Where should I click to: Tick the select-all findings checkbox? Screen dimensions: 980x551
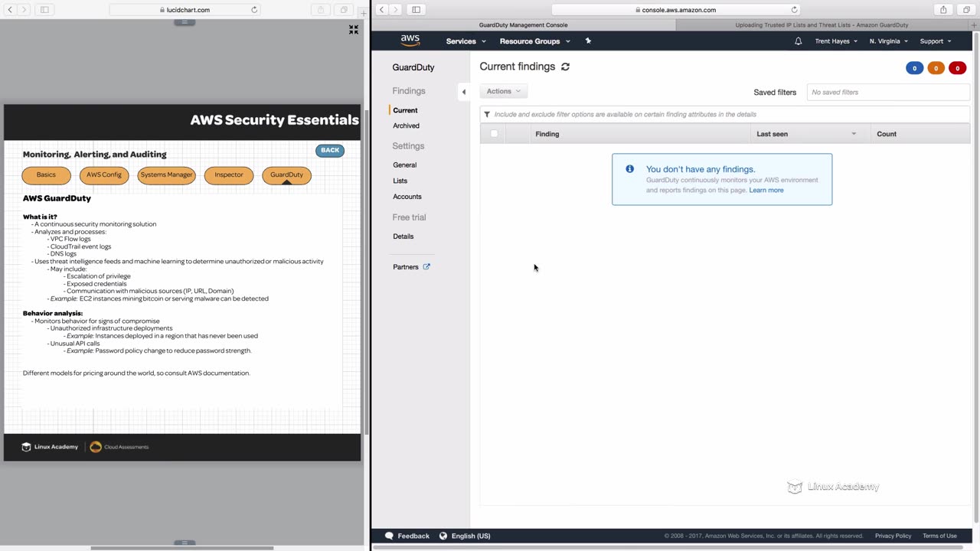point(494,134)
